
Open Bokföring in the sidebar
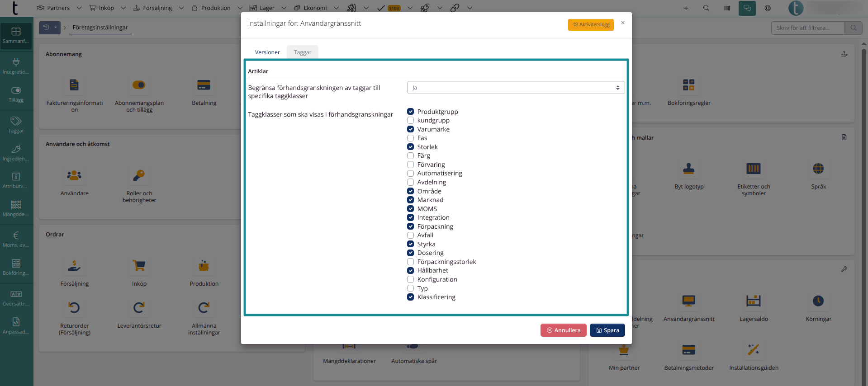(x=16, y=268)
